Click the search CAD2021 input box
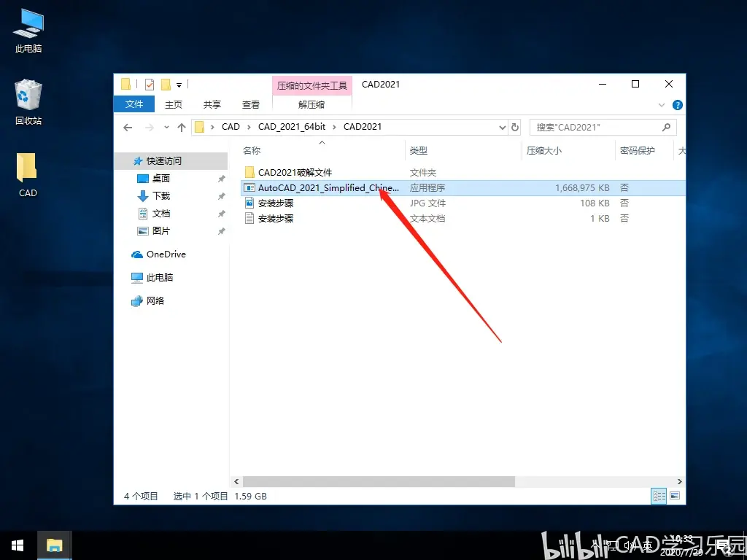This screenshot has width=747, height=560. click(603, 127)
